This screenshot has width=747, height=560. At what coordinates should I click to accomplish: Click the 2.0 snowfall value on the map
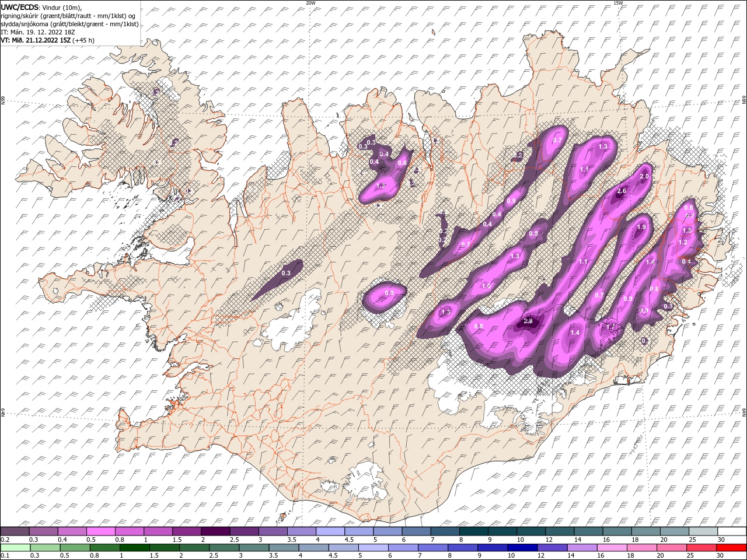point(645,177)
